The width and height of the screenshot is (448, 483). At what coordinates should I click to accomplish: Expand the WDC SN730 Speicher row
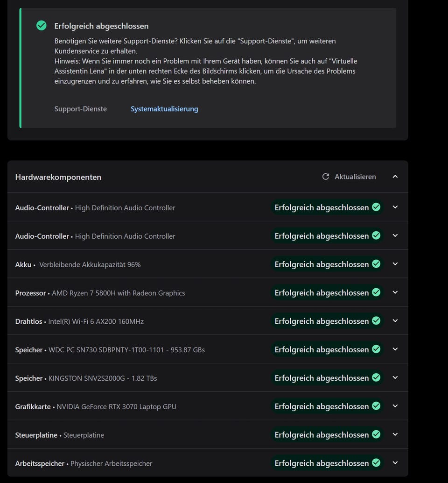[x=395, y=349]
